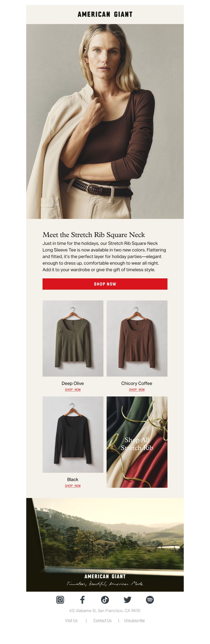Image resolution: width=210 pixels, height=644 pixels.
Task: Open the Facebook social icon
Action: pos(82,600)
